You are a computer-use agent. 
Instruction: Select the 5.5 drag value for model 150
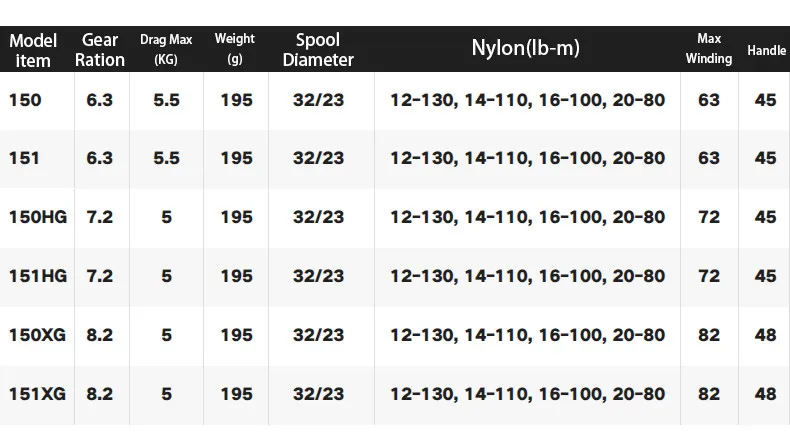[x=166, y=100]
